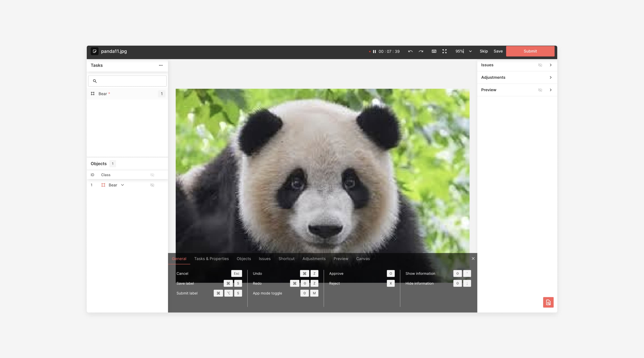
Task: Open the Tasks & Properties tab
Action: pos(212,259)
